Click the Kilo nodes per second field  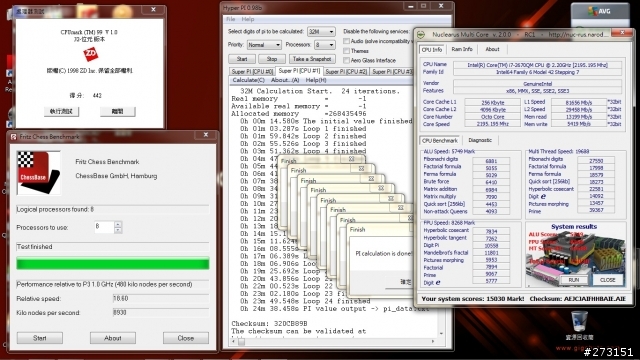tap(161, 313)
